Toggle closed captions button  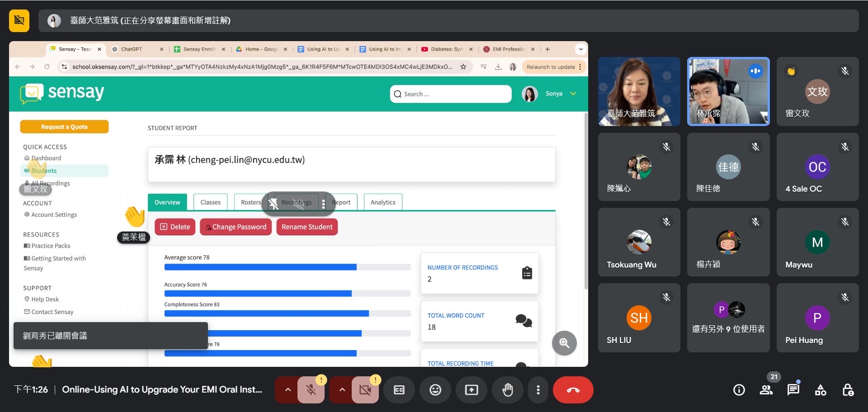[x=399, y=390]
